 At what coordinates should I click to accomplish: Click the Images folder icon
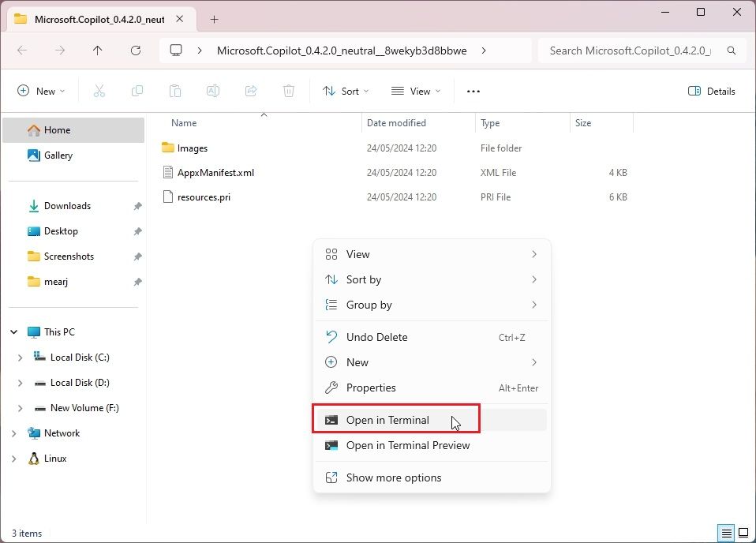pos(168,148)
